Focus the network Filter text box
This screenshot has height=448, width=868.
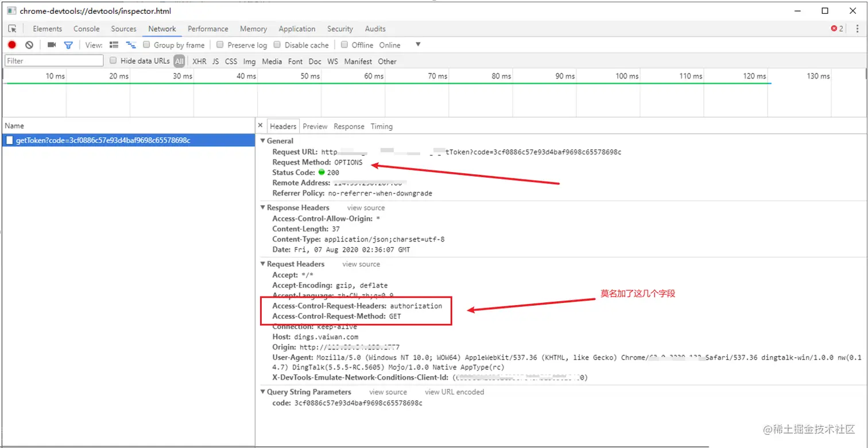[54, 61]
